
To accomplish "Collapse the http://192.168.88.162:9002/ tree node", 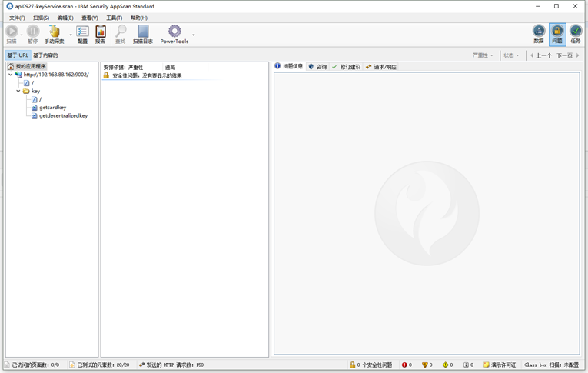I will click(x=11, y=75).
